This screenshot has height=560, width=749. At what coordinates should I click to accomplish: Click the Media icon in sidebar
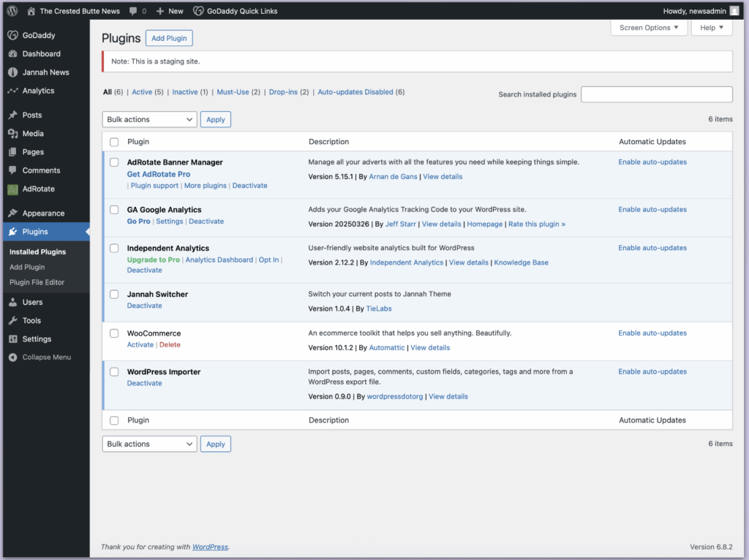(x=12, y=134)
